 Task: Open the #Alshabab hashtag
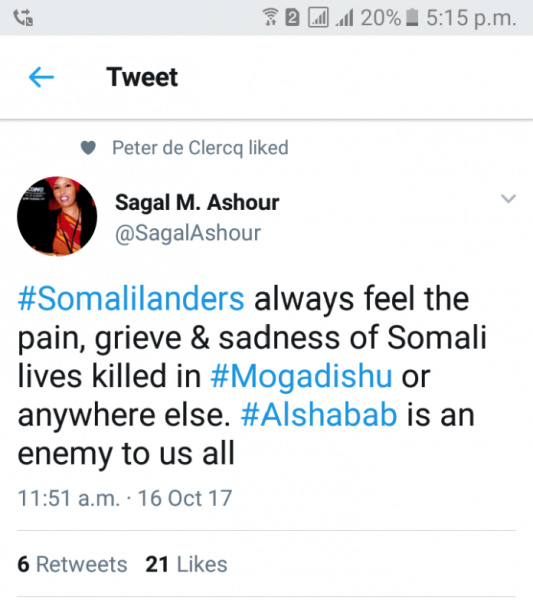[x=319, y=415]
